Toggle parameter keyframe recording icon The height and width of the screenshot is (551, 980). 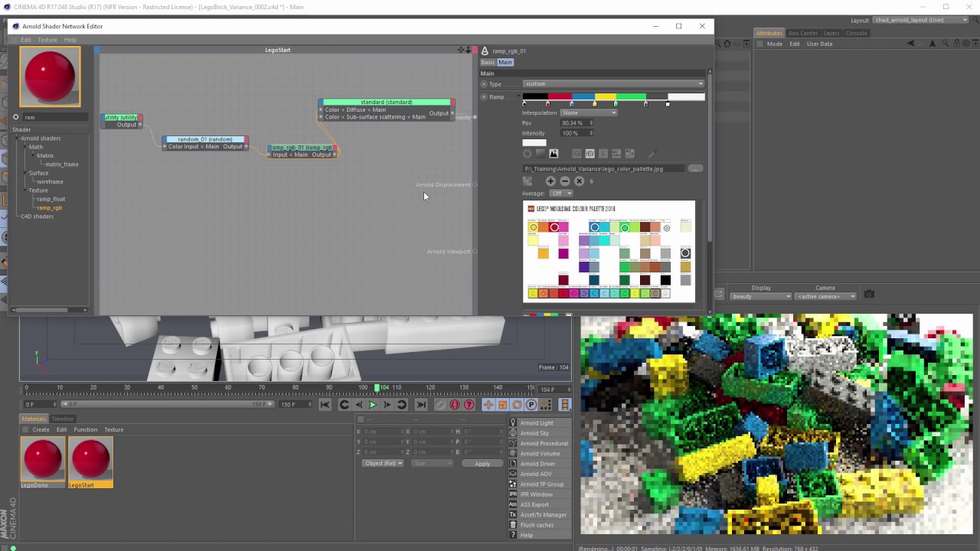531,405
